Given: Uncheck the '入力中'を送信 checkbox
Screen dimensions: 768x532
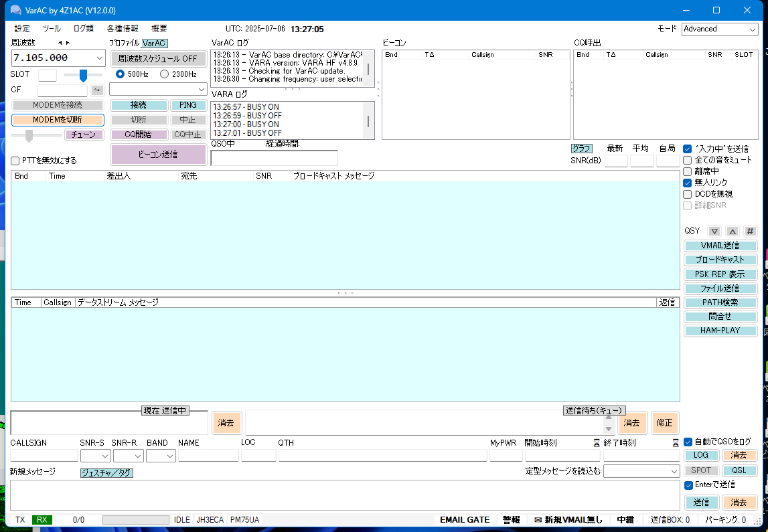Looking at the screenshot, I should click(687, 149).
